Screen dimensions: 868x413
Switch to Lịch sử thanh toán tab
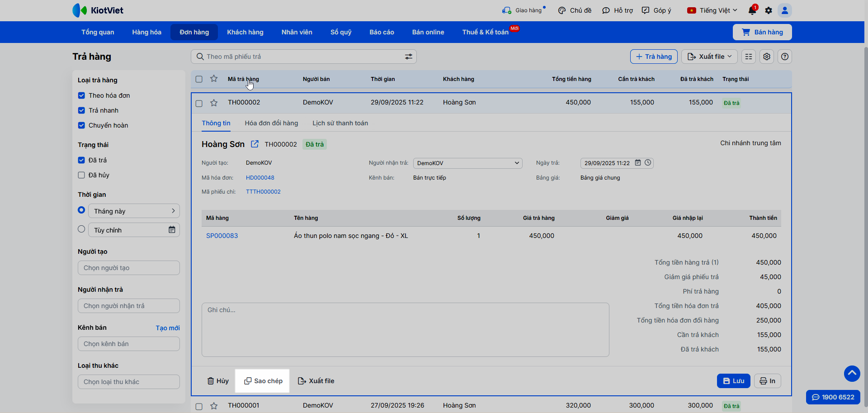[x=340, y=123]
